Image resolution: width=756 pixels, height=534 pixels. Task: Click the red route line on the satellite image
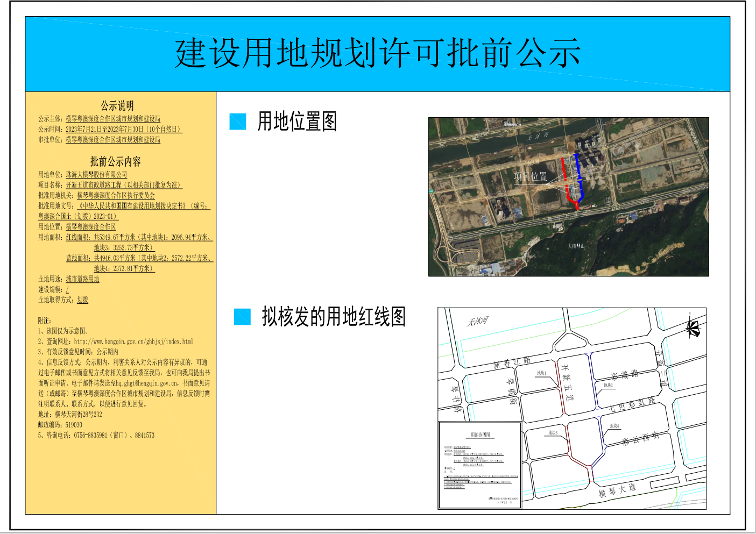pos(565,177)
